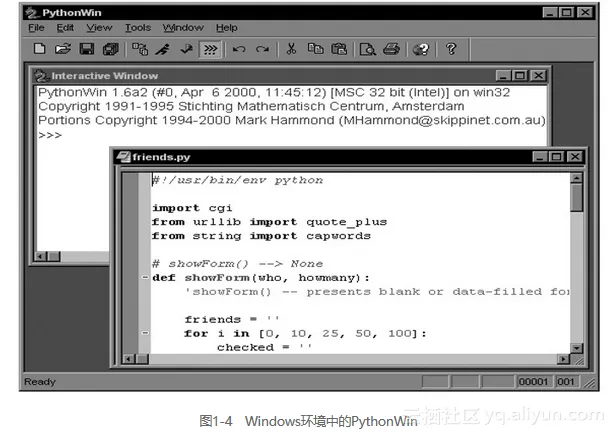Click the New file toolbar icon
The height and width of the screenshot is (436, 615).
click(40, 49)
